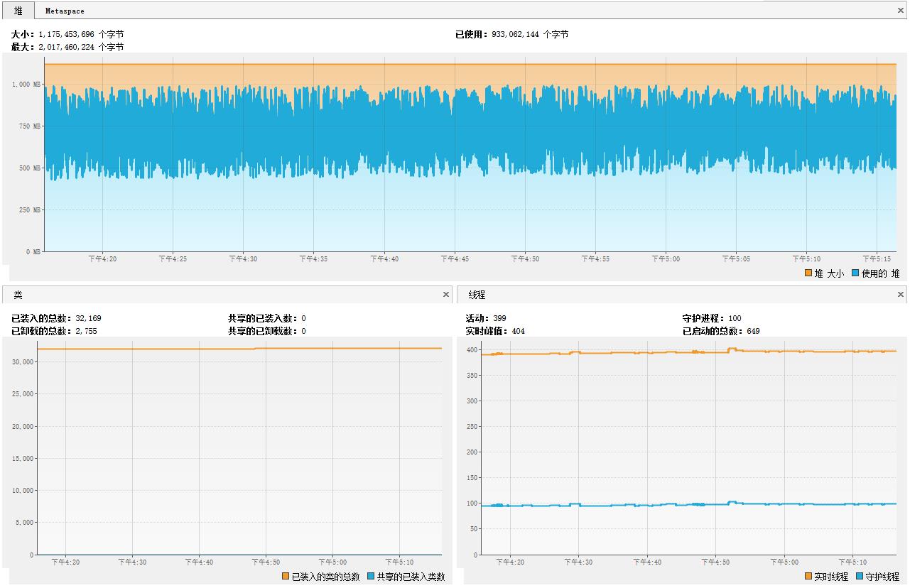This screenshot has width=910, height=588.
Task: Select the orange 已装入的类的总数 legend swatch
Action: pyautogui.click(x=286, y=577)
